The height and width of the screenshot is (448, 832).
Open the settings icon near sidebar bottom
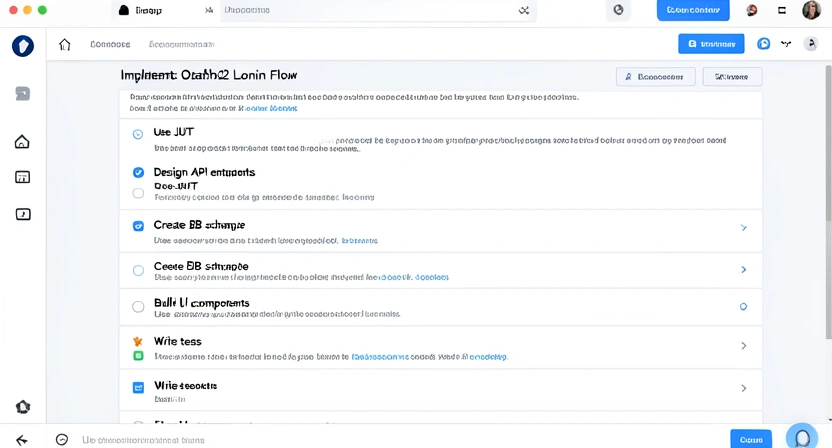pos(23,407)
